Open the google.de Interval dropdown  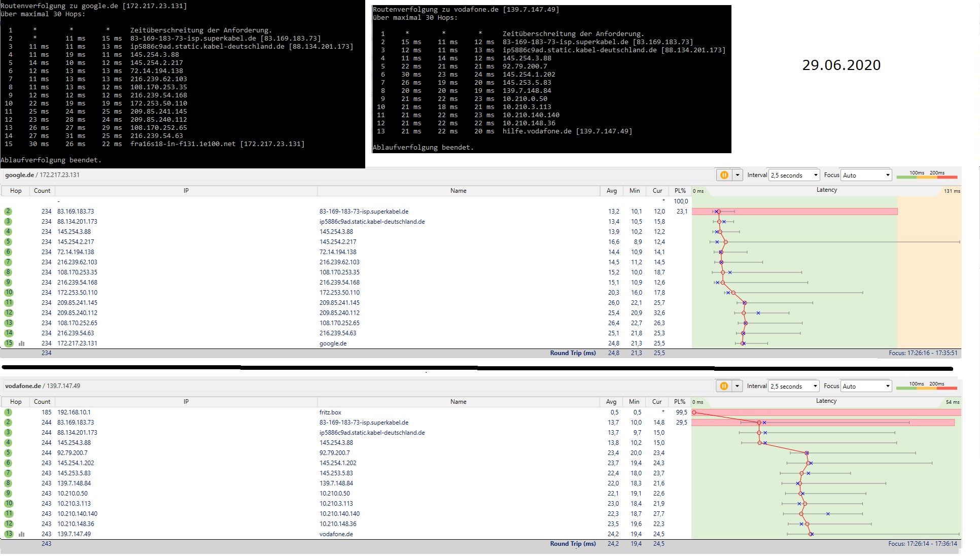(x=794, y=175)
